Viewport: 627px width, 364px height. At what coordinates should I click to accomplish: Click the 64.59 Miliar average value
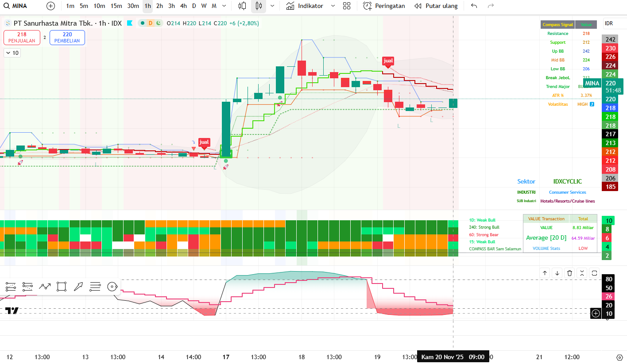583,238
